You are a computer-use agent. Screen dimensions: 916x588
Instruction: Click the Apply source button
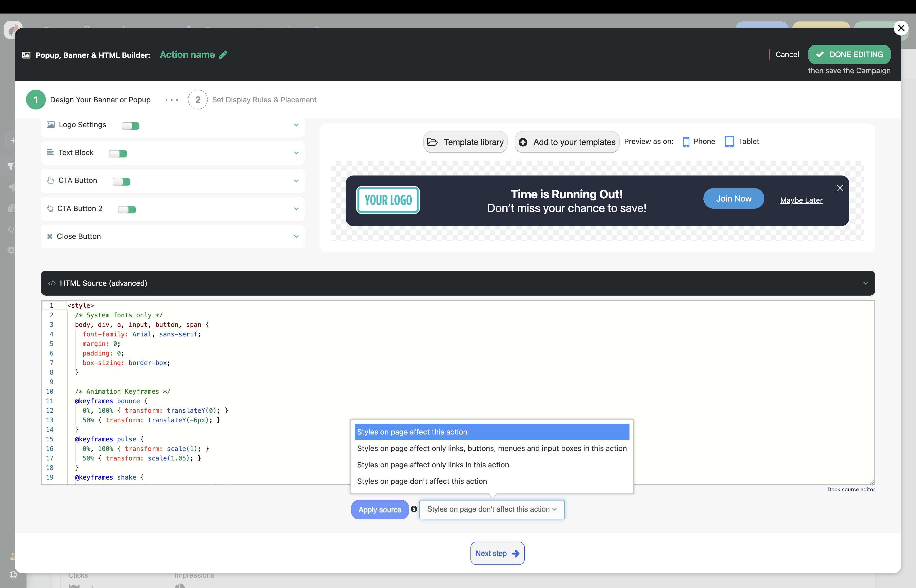coord(380,510)
